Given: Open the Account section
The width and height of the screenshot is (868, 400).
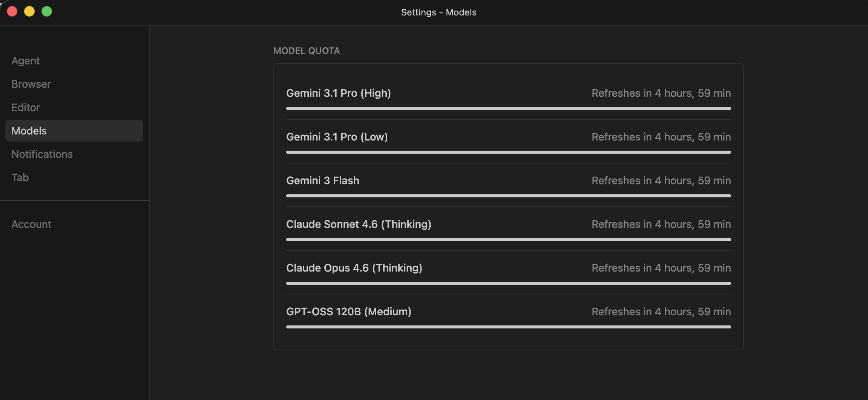Looking at the screenshot, I should coord(31,224).
